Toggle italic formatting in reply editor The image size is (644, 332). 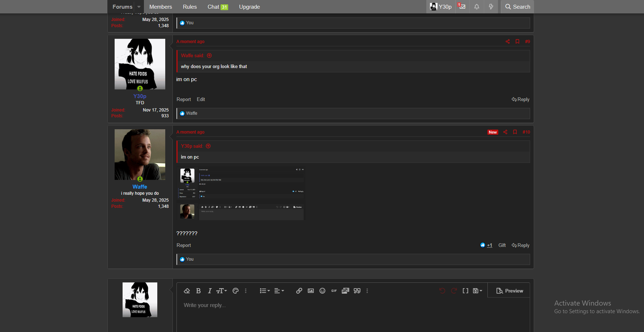[x=209, y=291]
